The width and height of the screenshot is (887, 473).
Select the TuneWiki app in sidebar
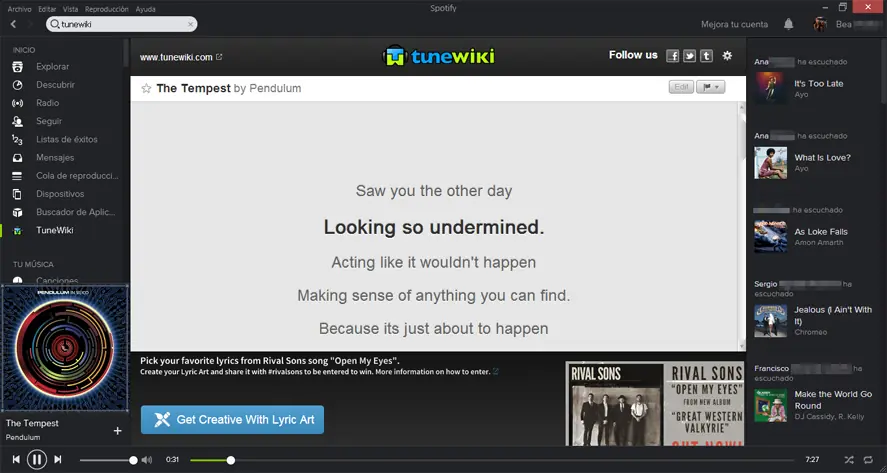point(54,230)
